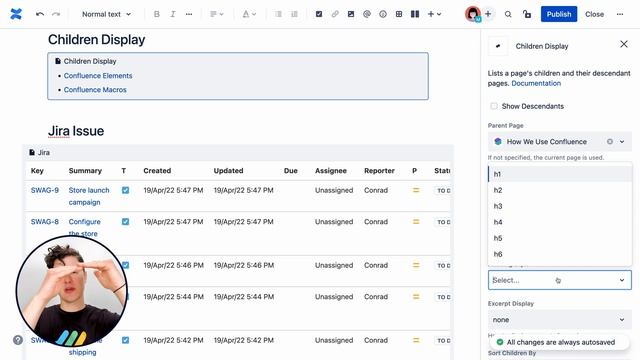Open the Confluence home logo
This screenshot has width=640, height=360.
(16, 14)
